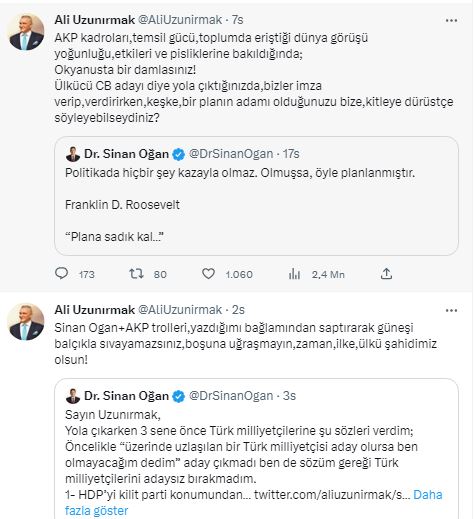Open Sinan Oğan avatar in second quoted tweet
Screen dimensions: 475x519
click(x=73, y=396)
